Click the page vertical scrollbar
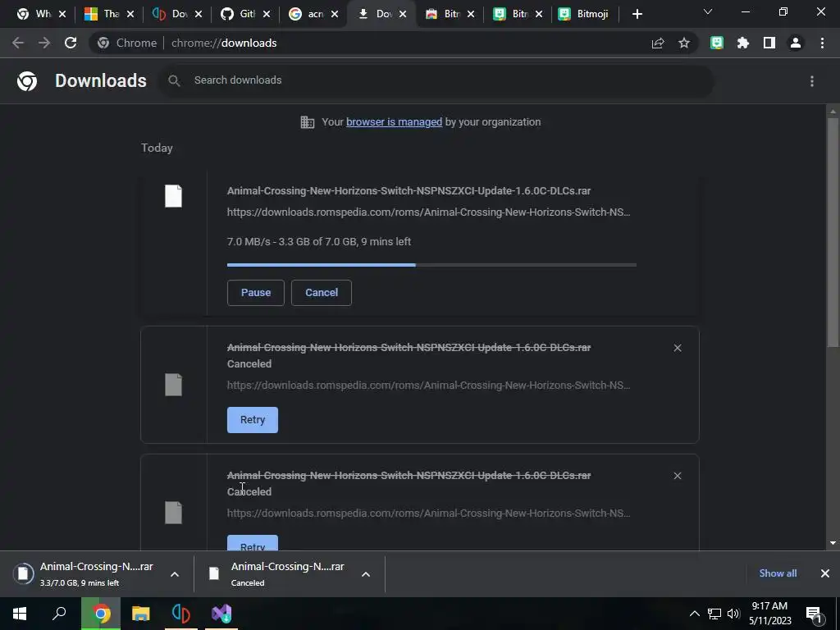 pyautogui.click(x=833, y=233)
